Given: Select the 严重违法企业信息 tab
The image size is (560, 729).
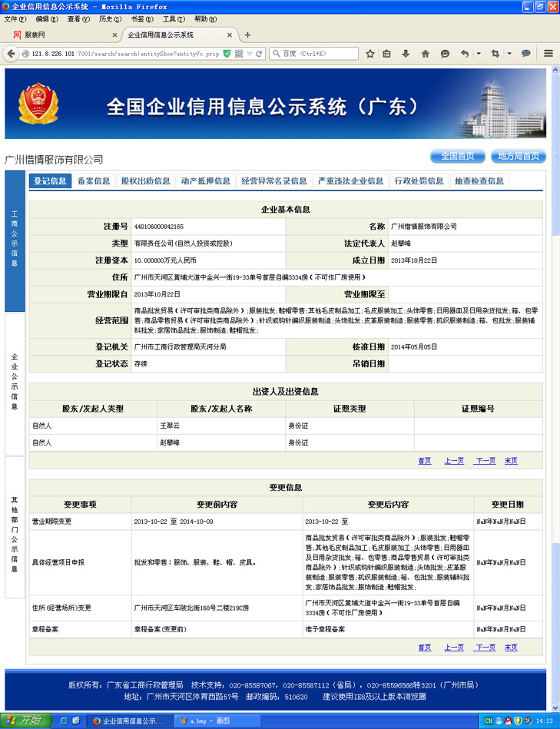Looking at the screenshot, I should (350, 181).
